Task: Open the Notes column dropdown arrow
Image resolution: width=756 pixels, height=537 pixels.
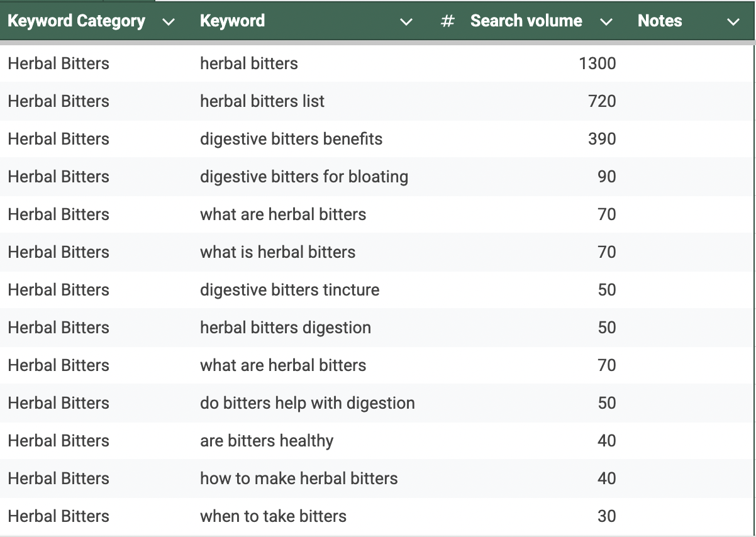Action: 733,22
